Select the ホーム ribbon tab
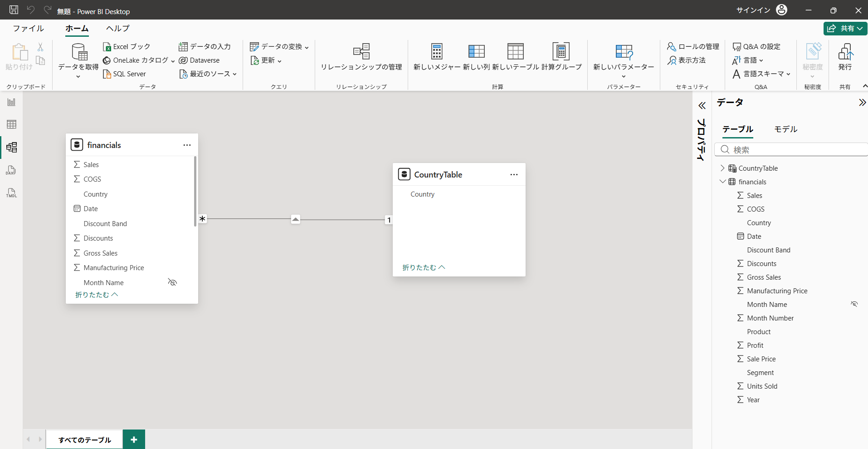This screenshot has height=449, width=868. (77, 28)
